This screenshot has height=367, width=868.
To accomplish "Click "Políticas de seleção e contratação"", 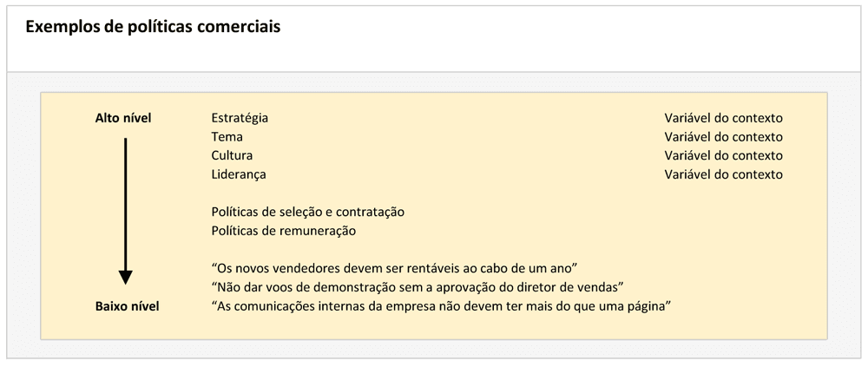I will pos(307,212).
